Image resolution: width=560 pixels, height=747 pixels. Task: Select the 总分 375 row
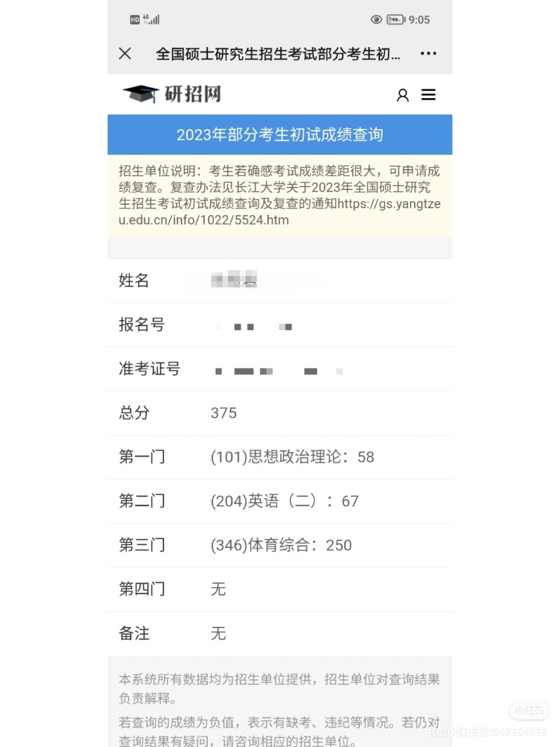point(280,413)
